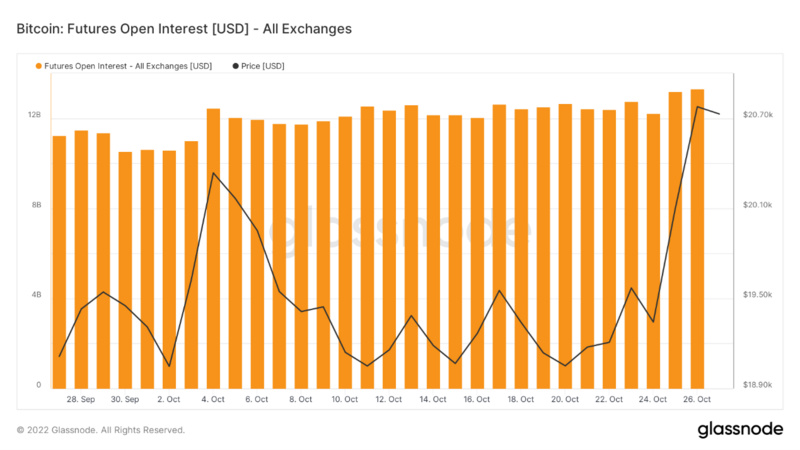Click the 24. Oct date label
The height and width of the screenshot is (450, 800).
pyautogui.click(x=653, y=399)
